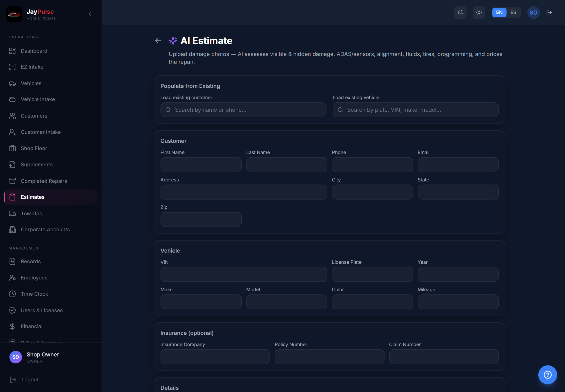
Task: Focus the Last Name field
Action: pyautogui.click(x=286, y=165)
